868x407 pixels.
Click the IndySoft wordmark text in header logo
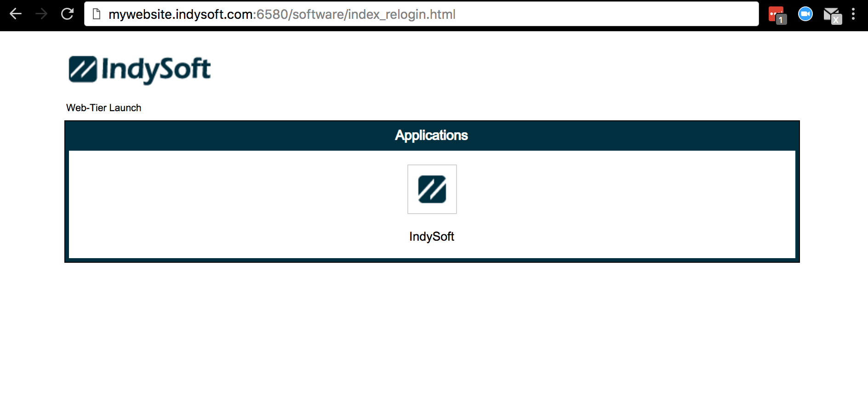coord(156,69)
